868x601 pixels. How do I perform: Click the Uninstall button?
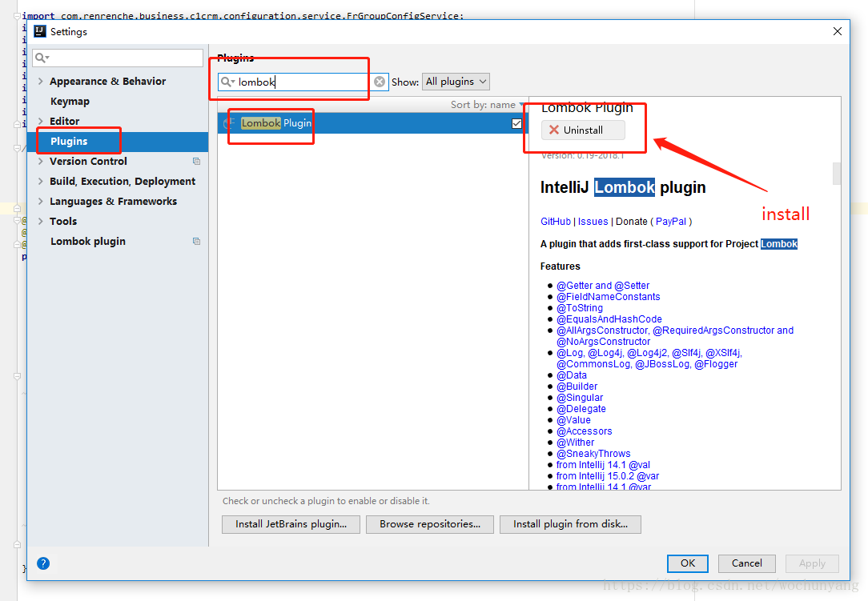[583, 130]
